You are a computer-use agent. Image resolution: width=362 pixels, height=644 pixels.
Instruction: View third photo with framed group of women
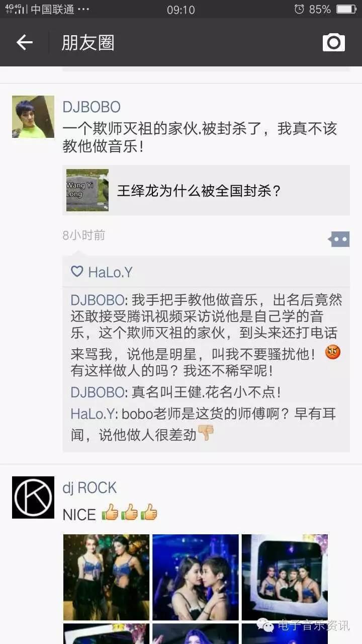285,577
